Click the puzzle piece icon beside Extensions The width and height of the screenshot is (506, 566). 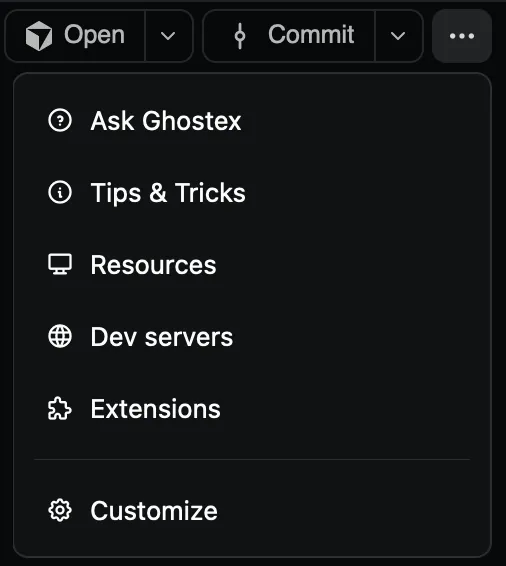[60, 409]
